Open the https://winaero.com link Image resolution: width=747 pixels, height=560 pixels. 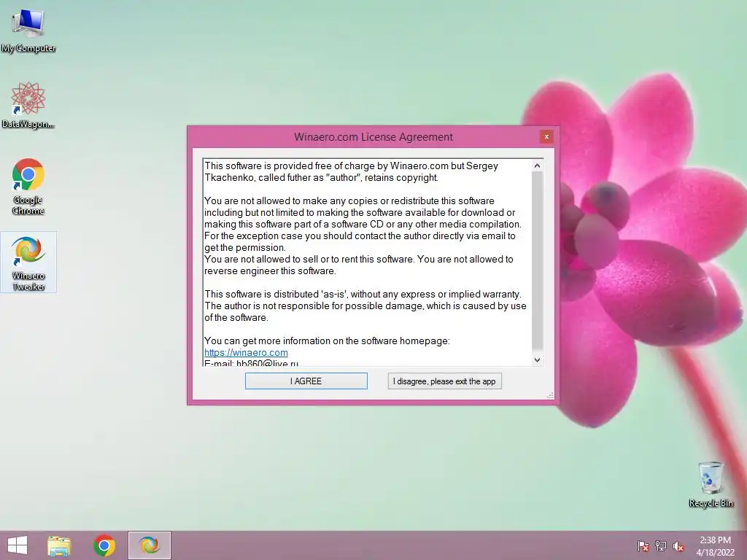pyautogui.click(x=246, y=352)
